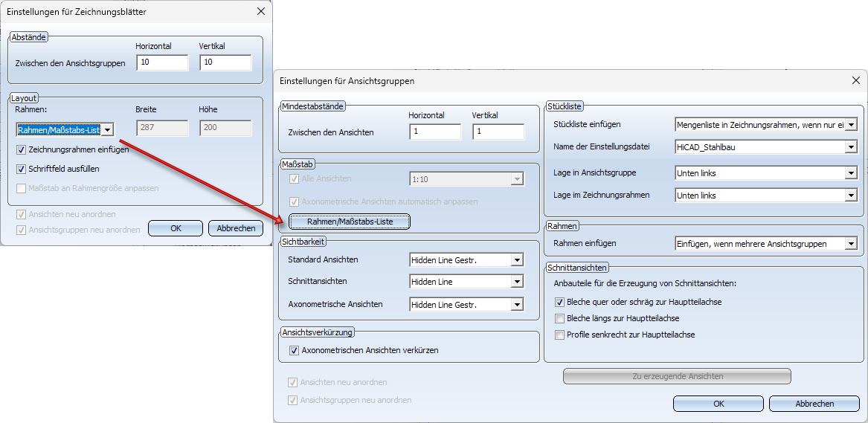
Task: Check Profile senkrecht zur Hauptteilachse
Action: coord(559,334)
